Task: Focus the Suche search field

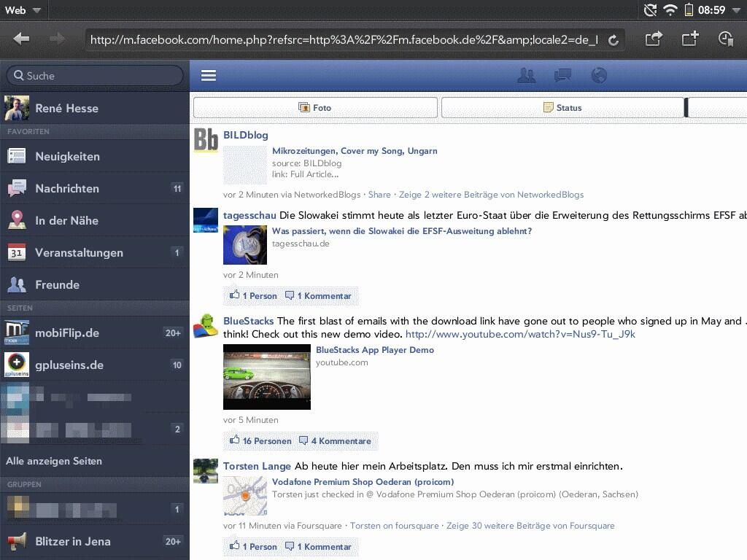Action: click(95, 76)
